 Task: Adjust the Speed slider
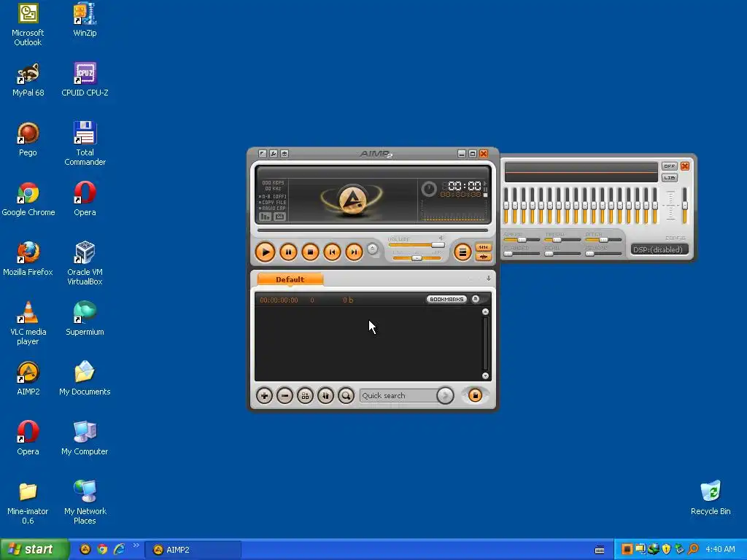(x=522, y=240)
